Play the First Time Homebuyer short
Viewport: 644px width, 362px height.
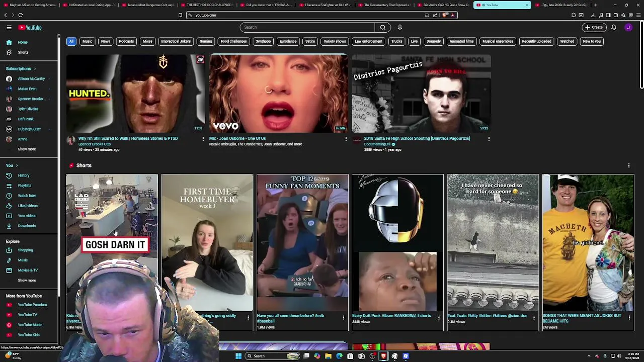pos(207,243)
